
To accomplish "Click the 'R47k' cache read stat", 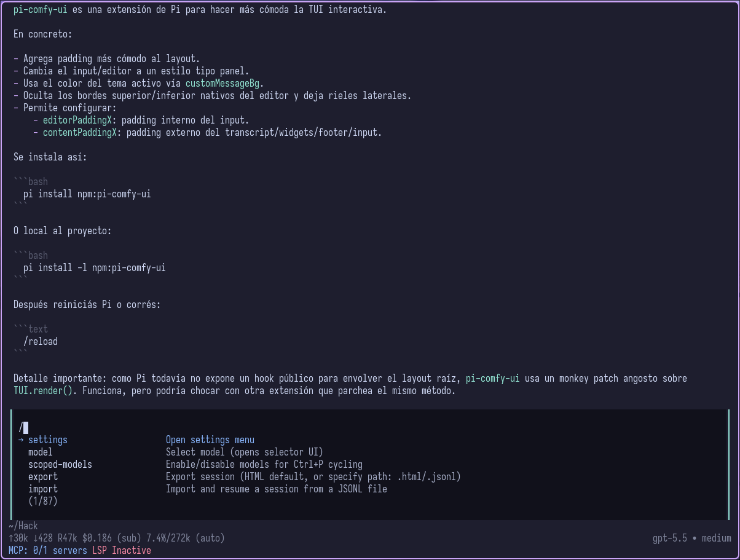I will (68, 538).
